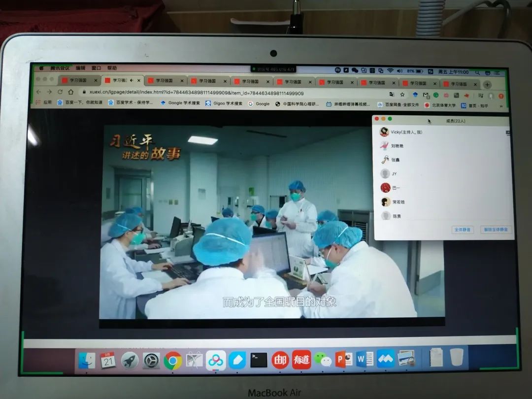
Task: Open Terminal from the Dock
Action: click(259, 360)
